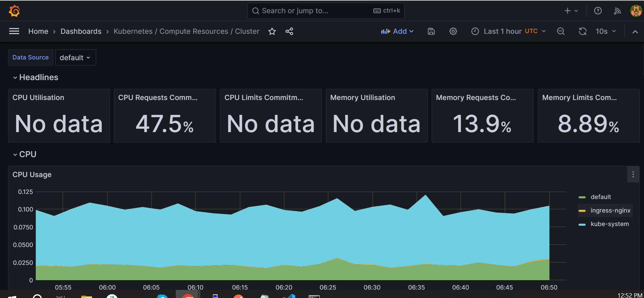Screen dimensions: 644x298
Task: Toggle the ingress-nginx legend series
Action: tap(610, 210)
